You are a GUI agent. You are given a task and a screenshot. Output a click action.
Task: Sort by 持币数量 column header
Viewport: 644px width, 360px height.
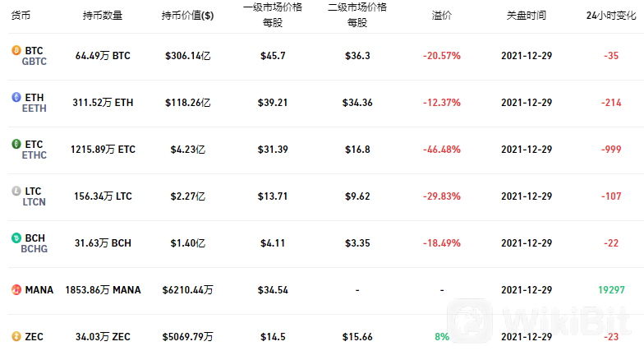[x=103, y=16]
